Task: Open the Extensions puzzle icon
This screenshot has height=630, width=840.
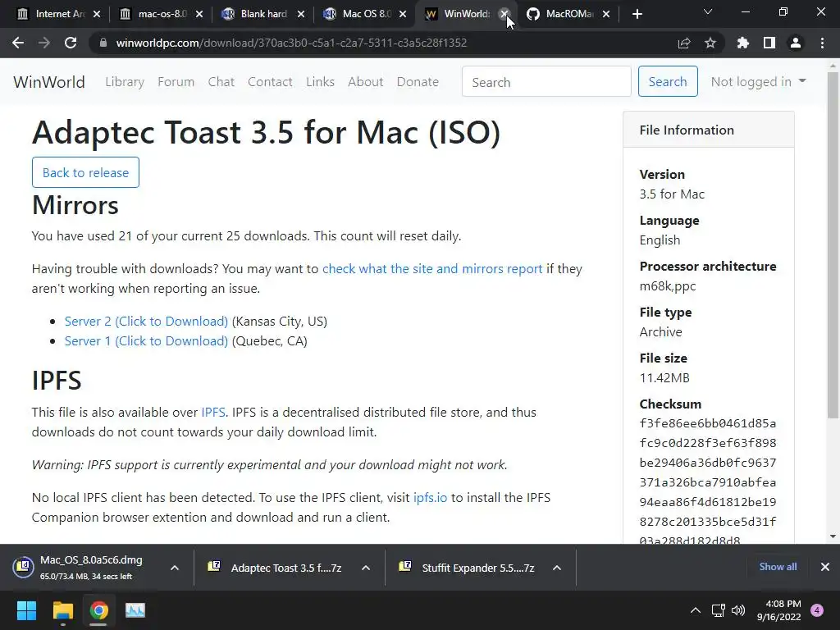Action: click(x=742, y=43)
